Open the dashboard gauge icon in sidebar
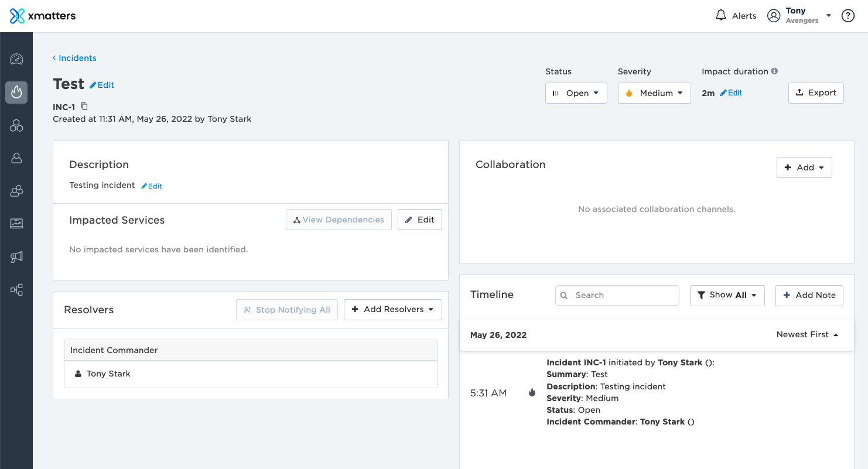 point(16,59)
